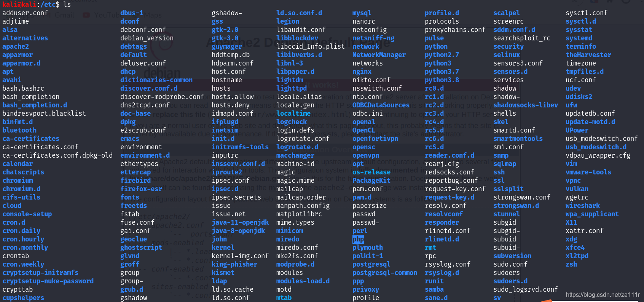The height and width of the screenshot is (302, 644).
Task: Click the vmware-tools directory name
Action: [x=588, y=172]
